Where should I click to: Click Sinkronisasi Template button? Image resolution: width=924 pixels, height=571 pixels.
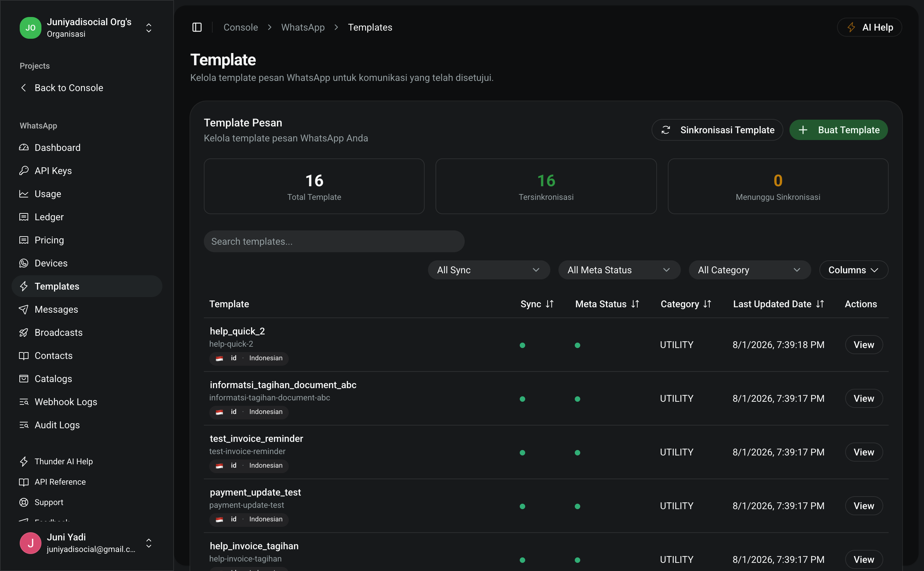pyautogui.click(x=717, y=130)
